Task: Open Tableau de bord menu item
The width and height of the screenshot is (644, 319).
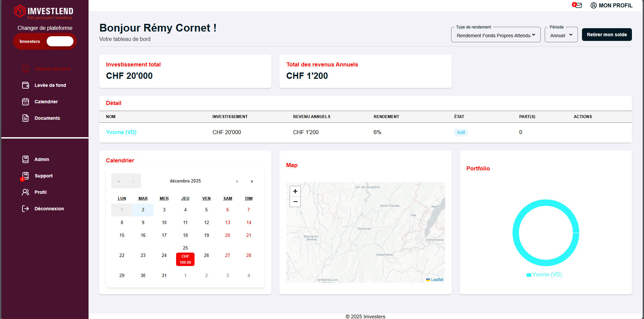Action: 52,69
